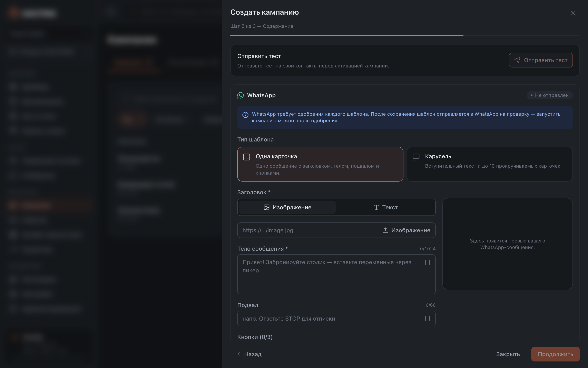588x368 pixels.
Task: Select the Карусель template type
Action: (x=490, y=164)
